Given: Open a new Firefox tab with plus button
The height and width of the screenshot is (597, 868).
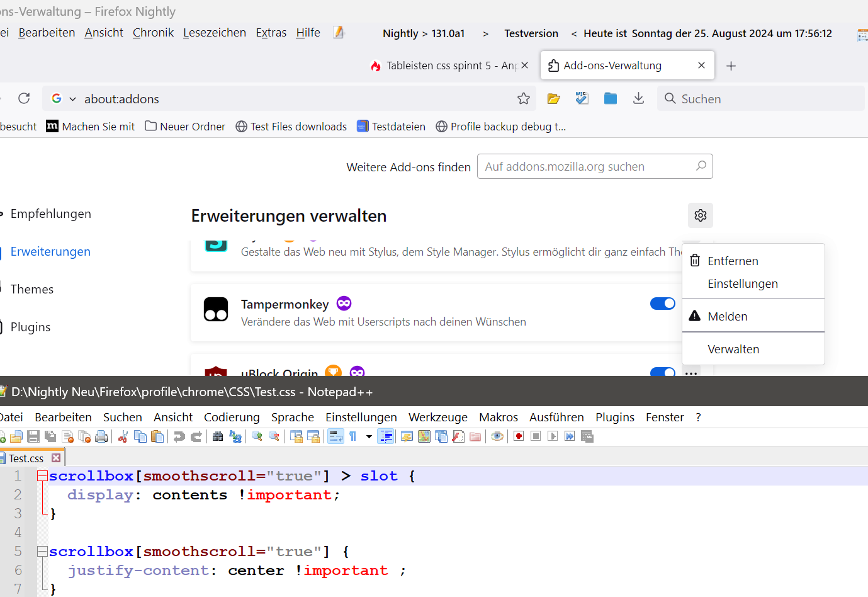Looking at the screenshot, I should 731,65.
